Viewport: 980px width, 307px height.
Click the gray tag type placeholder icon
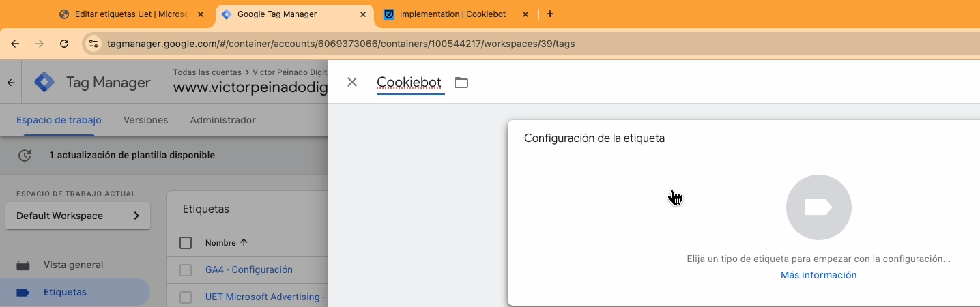(x=818, y=207)
